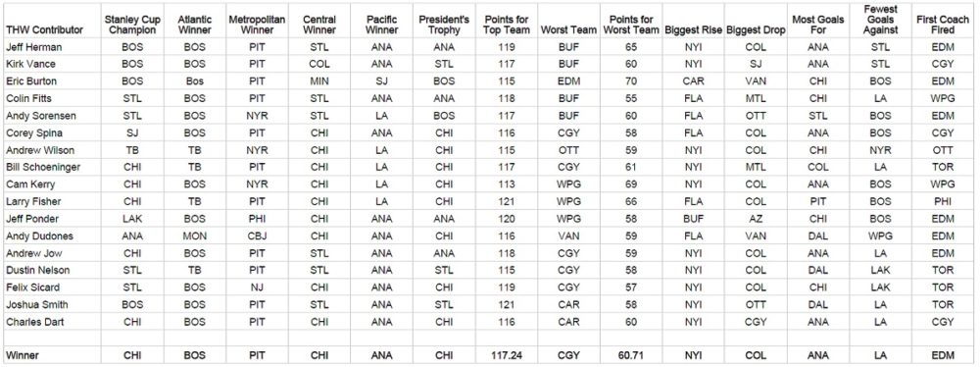Click the Fewest Goals Against header
The height and width of the screenshot is (367, 980).
[881, 20]
